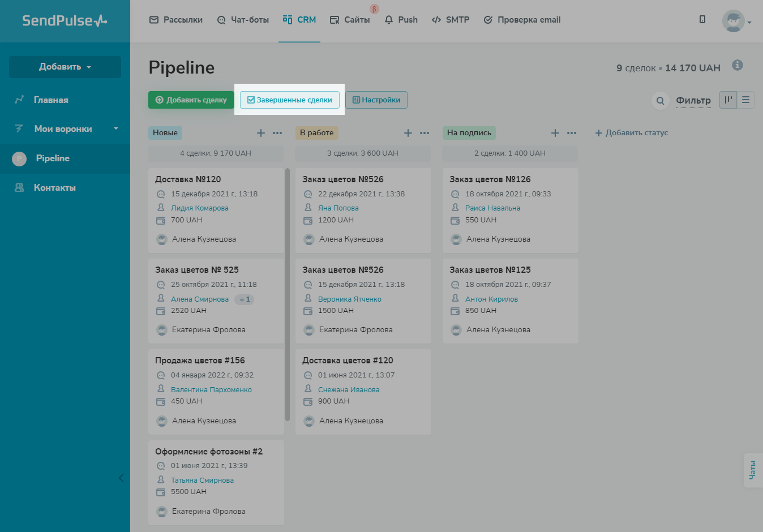Image resolution: width=763 pixels, height=532 pixels.
Task: Expand Мои воронки in sidebar
Action: [65, 129]
